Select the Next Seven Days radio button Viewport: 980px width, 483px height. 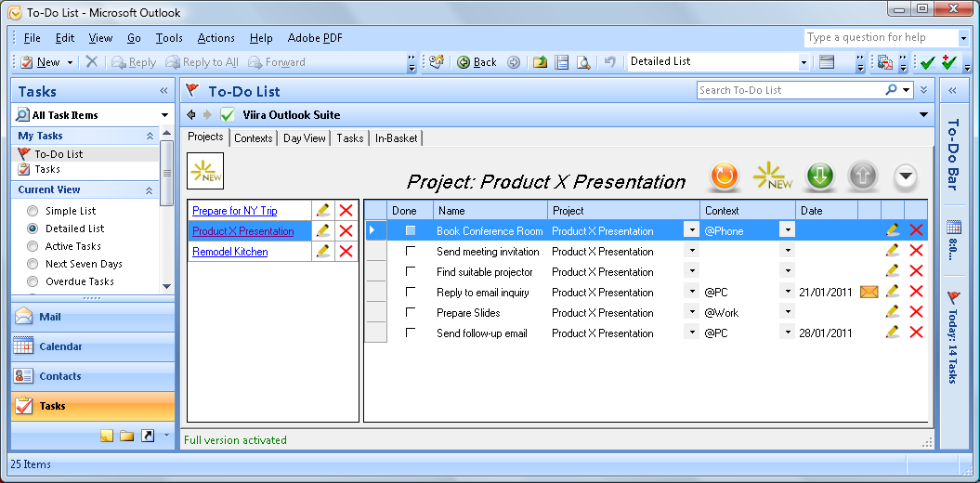[33, 264]
